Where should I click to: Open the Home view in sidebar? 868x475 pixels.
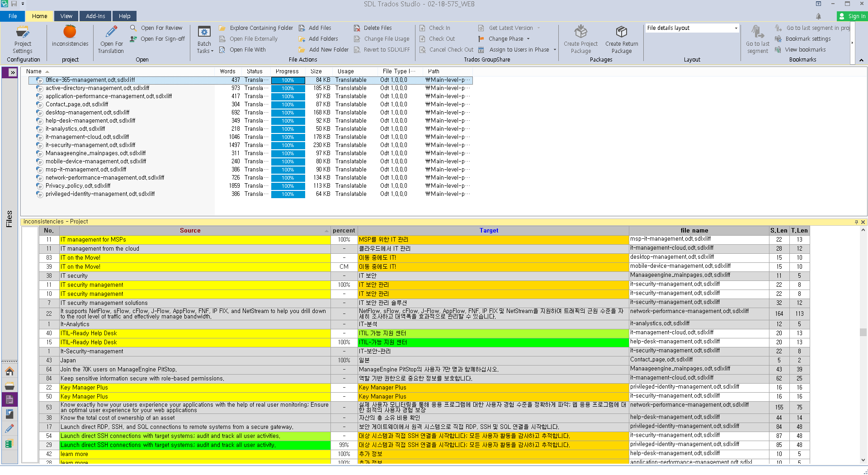pos(9,372)
